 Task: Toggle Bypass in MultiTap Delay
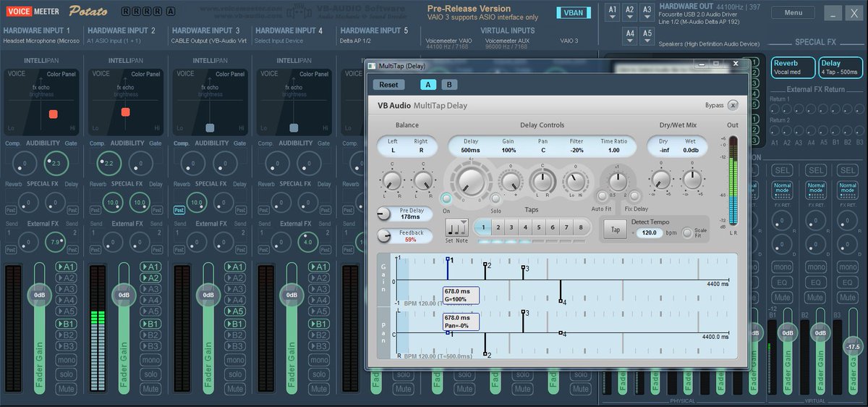(x=733, y=105)
